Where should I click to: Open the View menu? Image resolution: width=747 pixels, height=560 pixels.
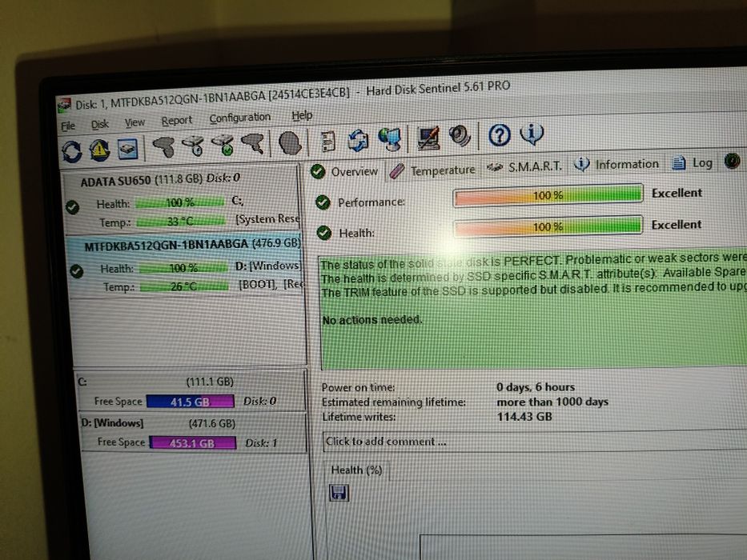coord(135,123)
